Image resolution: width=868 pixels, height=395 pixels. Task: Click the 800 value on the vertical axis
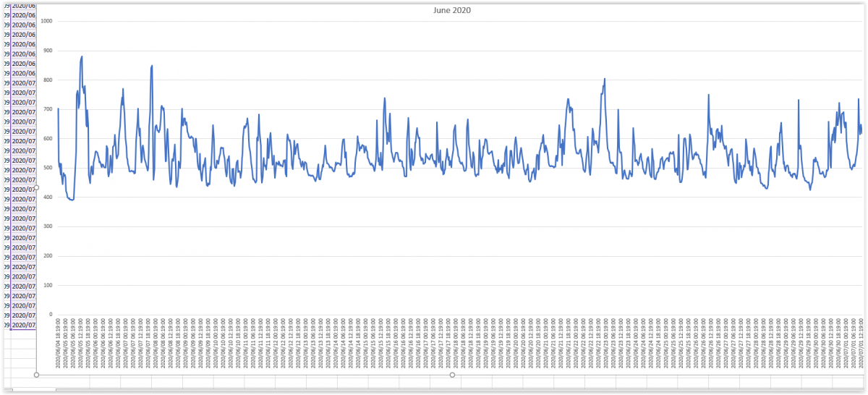(48, 80)
